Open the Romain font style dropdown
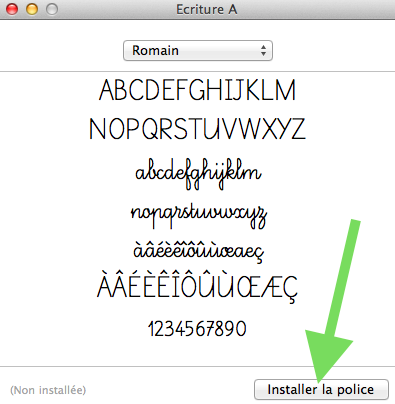Image resolution: width=395 pixels, height=404 pixels. tap(198, 51)
